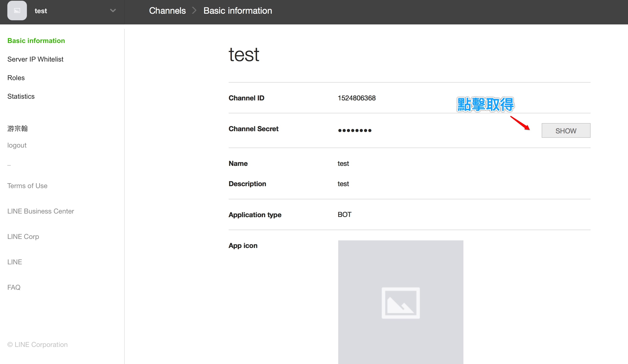Click the test channel icon in header
The height and width of the screenshot is (364, 628).
pyautogui.click(x=17, y=11)
